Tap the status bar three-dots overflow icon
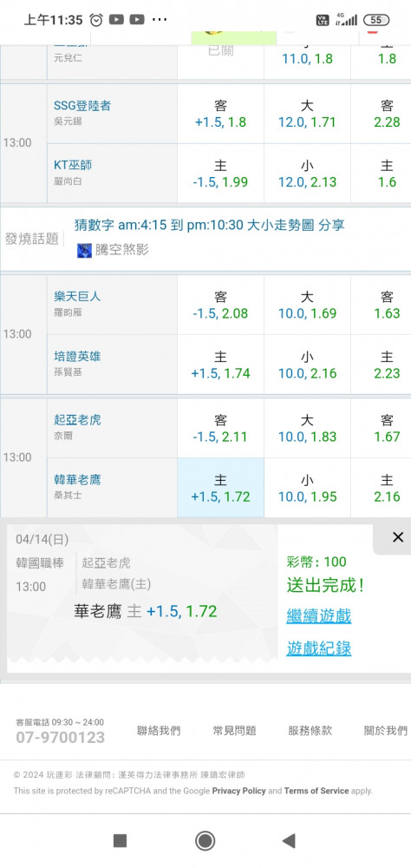The image size is (411, 868). tap(159, 20)
